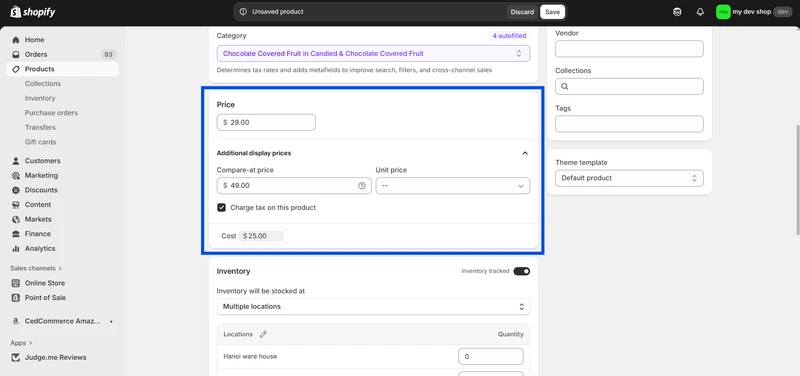Screen dimensions: 800x376
Task: Click the Products tag icon
Action: click(16, 69)
